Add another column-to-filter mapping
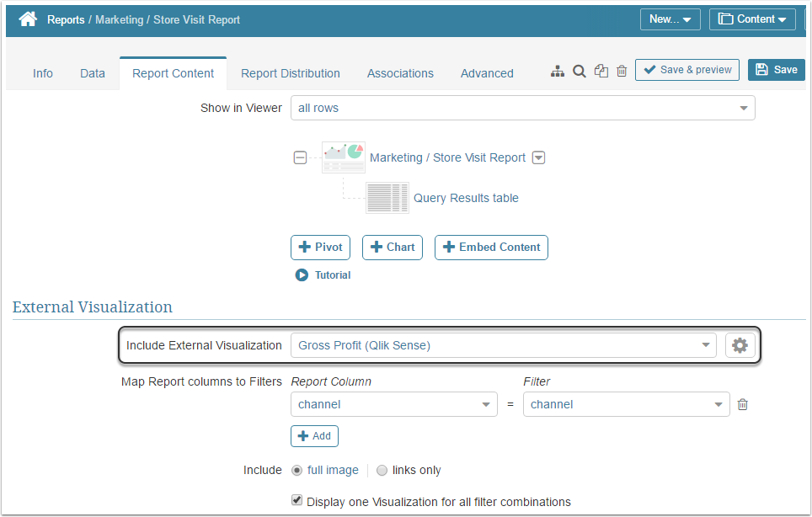The width and height of the screenshot is (812, 517). point(314,436)
